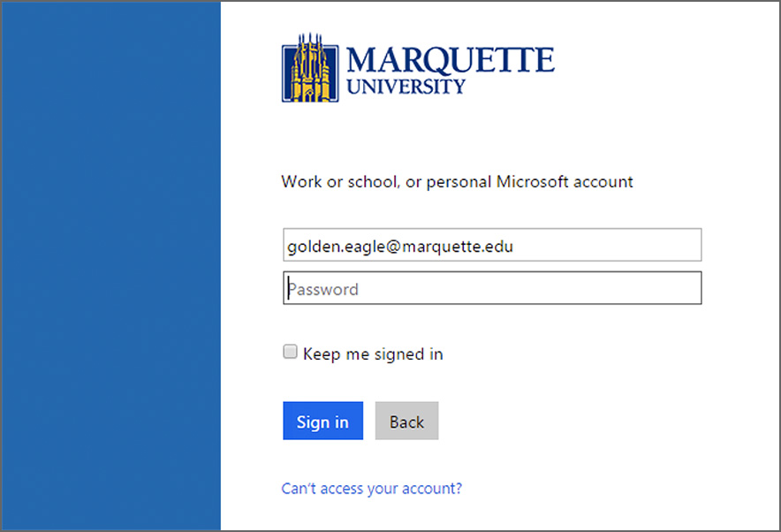The height and width of the screenshot is (532, 781).
Task: Click the Marquette tower emblem logo
Action: tap(310, 69)
